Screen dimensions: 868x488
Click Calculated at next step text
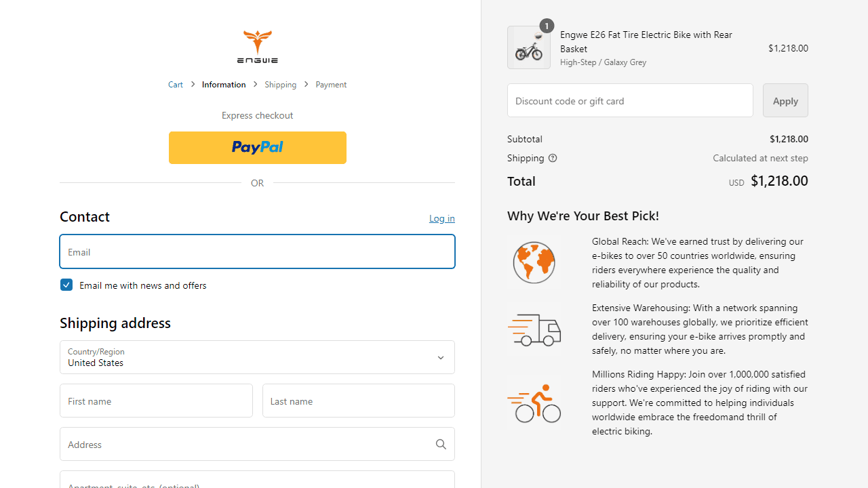pyautogui.click(x=760, y=158)
